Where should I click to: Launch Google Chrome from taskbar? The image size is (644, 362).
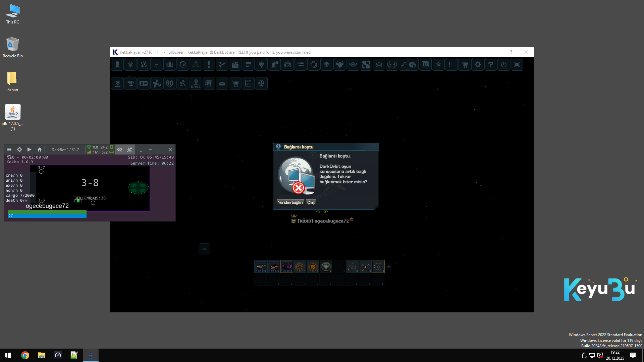25,355
